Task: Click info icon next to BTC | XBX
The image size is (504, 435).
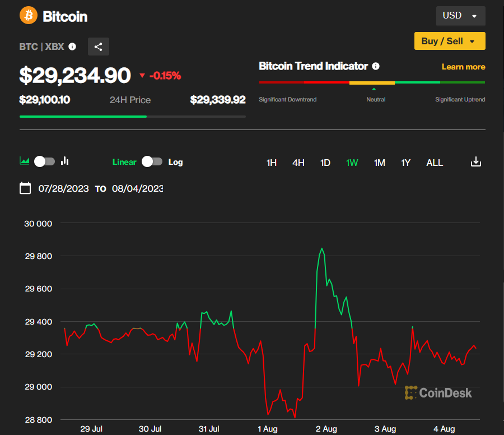Action: point(72,47)
